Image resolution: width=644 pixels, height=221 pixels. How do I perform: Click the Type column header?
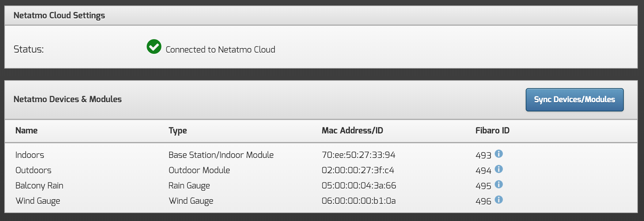[178, 130]
